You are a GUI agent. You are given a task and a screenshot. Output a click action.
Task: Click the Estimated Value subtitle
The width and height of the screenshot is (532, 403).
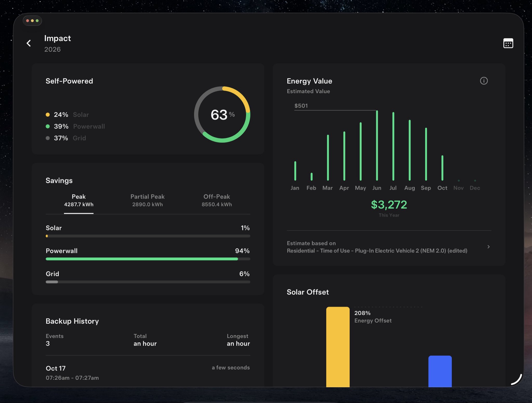308,91
